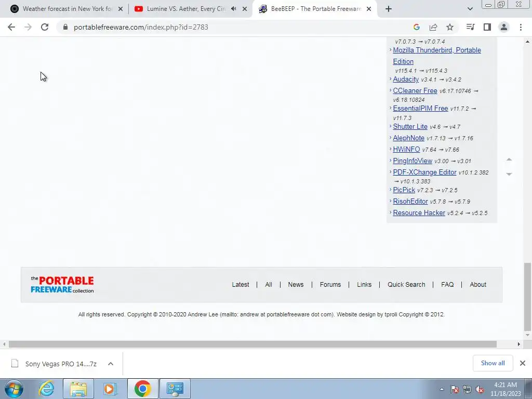The width and height of the screenshot is (532, 399).
Task: Open the News footer menu item
Action: pos(296,284)
